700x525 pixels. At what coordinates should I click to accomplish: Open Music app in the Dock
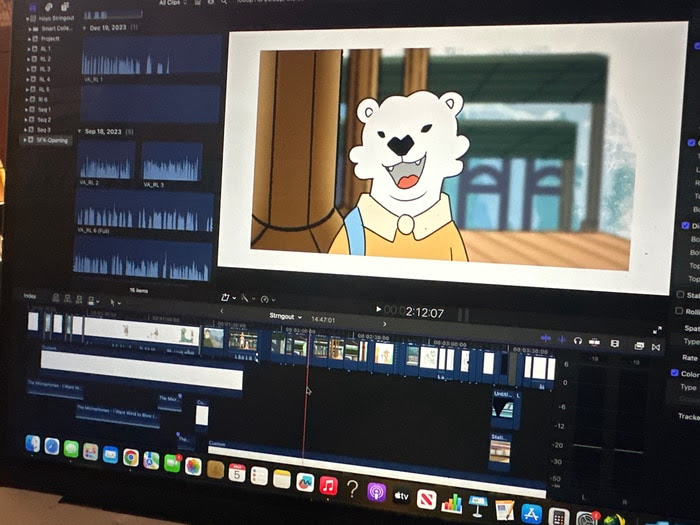[328, 487]
